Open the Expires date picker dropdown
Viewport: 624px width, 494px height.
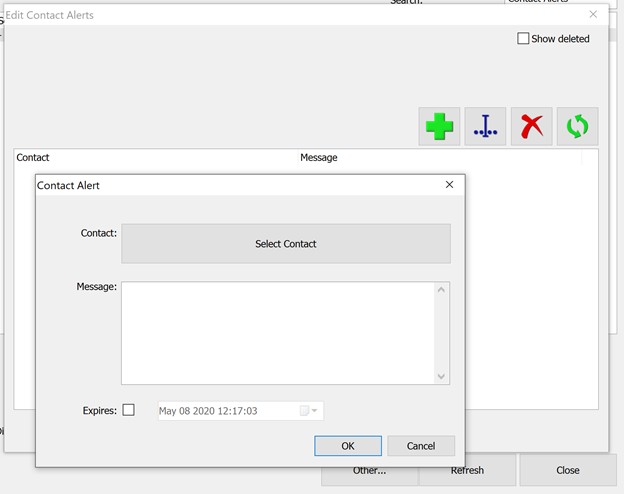(309, 410)
